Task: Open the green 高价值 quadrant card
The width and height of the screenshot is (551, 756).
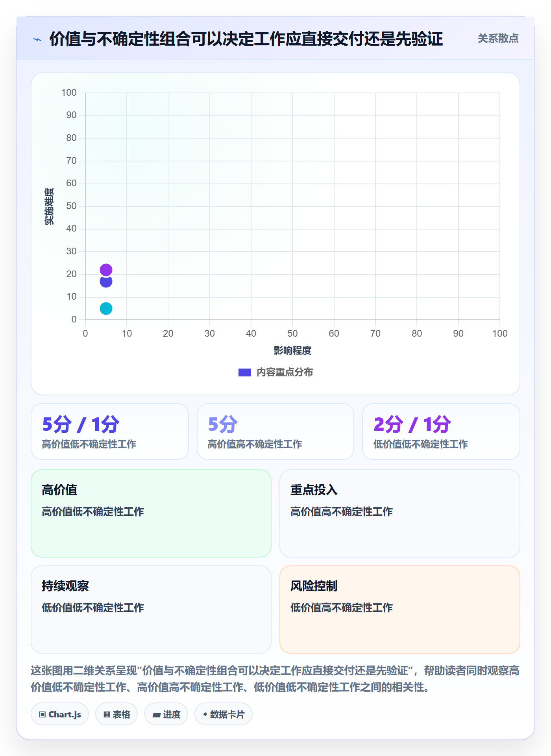Action: click(151, 513)
